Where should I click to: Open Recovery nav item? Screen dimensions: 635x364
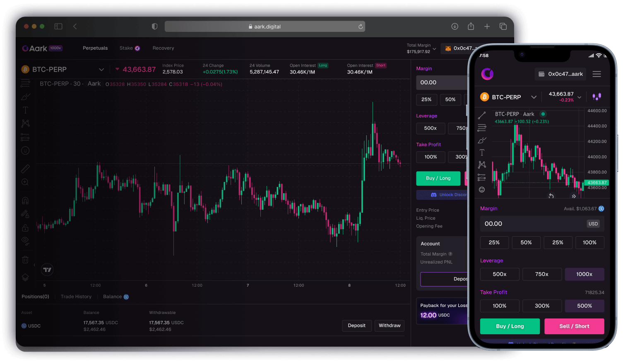[x=164, y=48]
